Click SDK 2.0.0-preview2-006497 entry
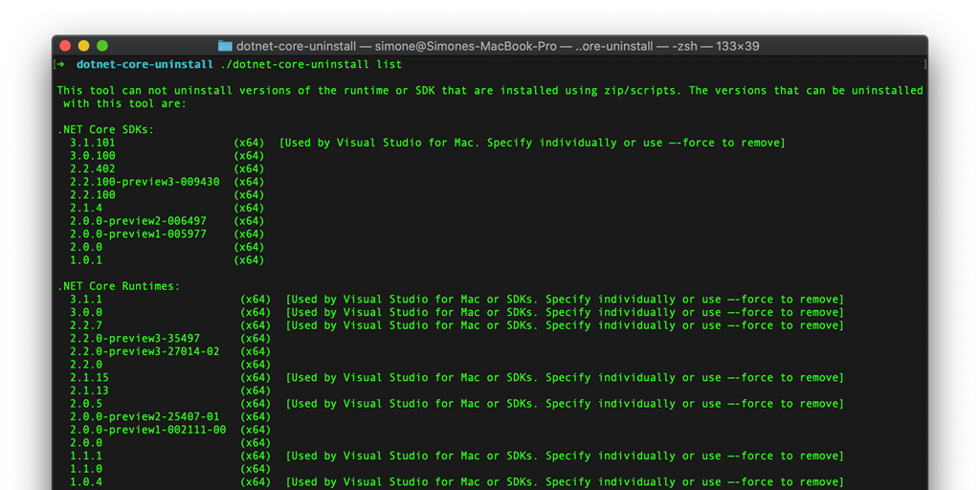 pyautogui.click(x=138, y=221)
